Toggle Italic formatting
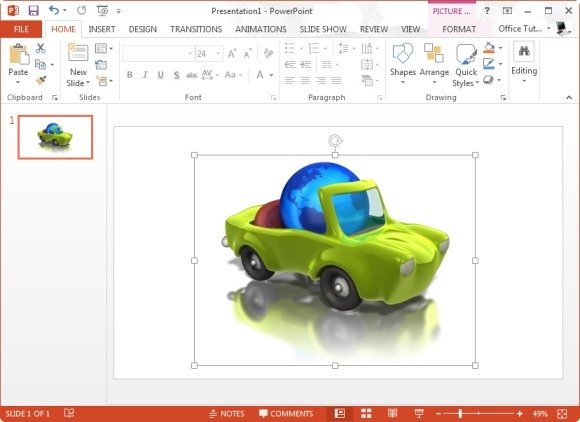 145,75
